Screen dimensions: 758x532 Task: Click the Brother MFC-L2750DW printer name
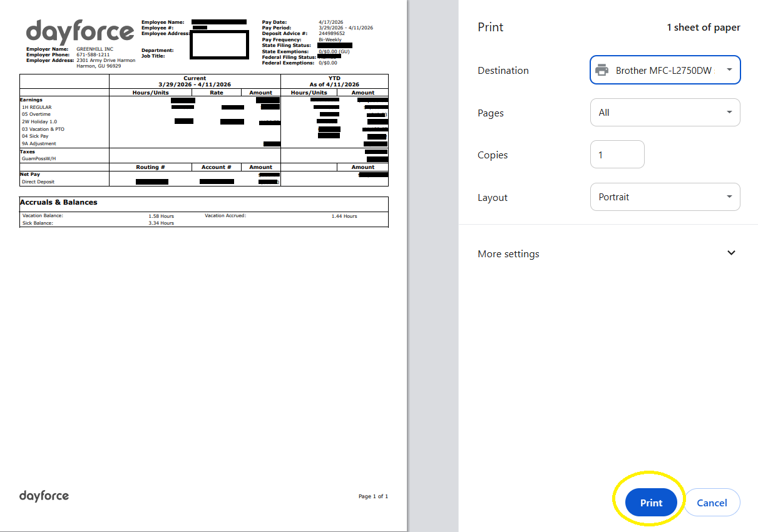click(663, 71)
